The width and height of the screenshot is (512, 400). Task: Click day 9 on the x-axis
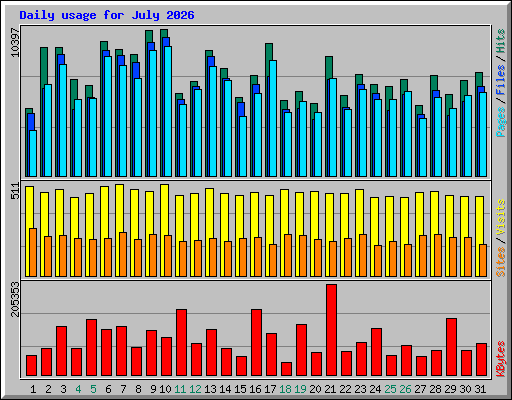coord(153,389)
